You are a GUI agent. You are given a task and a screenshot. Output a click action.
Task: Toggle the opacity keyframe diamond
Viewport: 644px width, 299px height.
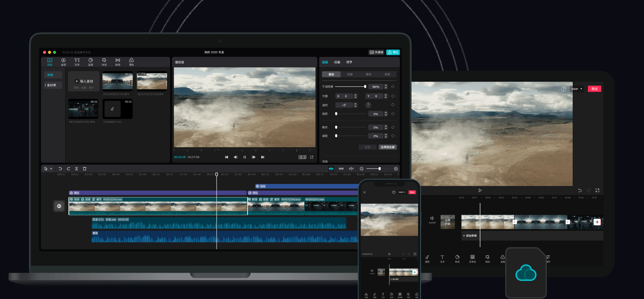click(x=393, y=87)
